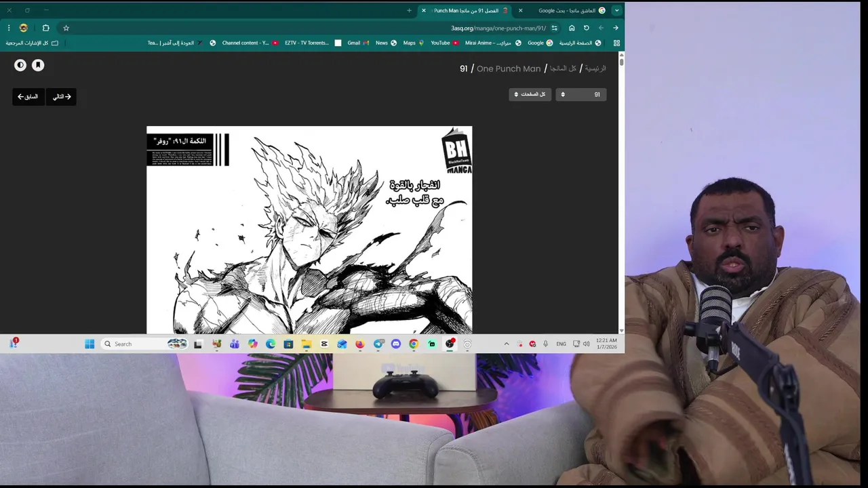The image size is (868, 488).
Task: Open the Apps grid in bookmarks bar
Action: coord(616,43)
